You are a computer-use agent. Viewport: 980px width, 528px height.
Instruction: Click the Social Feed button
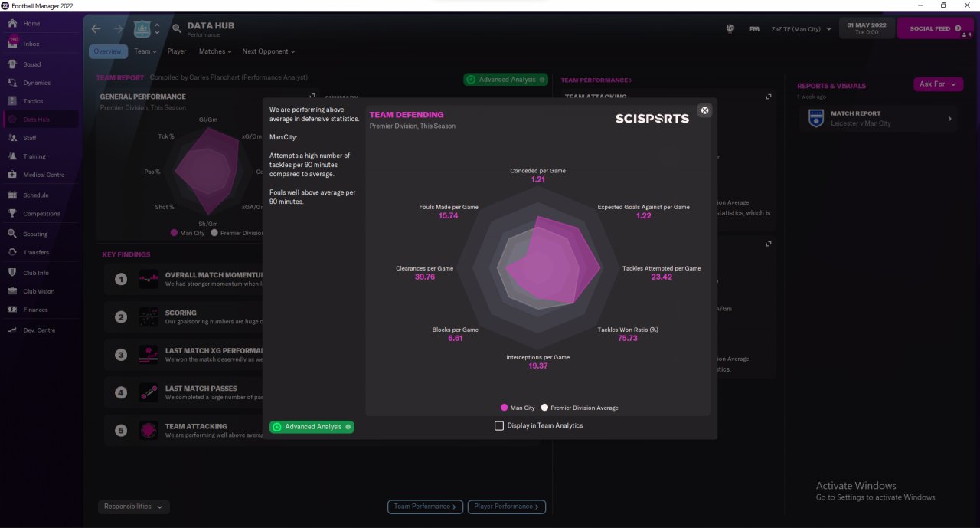935,28
